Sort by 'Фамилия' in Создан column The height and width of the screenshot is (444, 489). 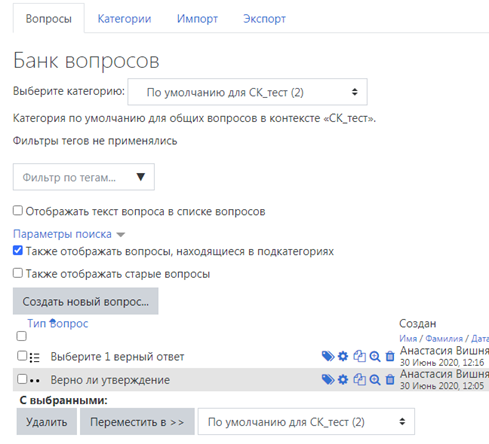(x=444, y=338)
